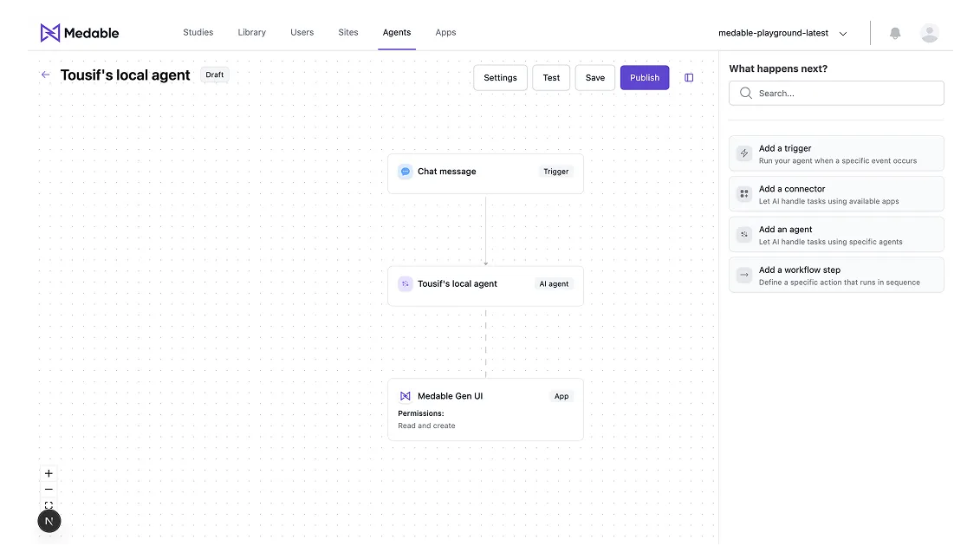Fit the canvas view with fullscreen icon
Image resolution: width=980 pixels, height=559 pixels.
(x=49, y=504)
